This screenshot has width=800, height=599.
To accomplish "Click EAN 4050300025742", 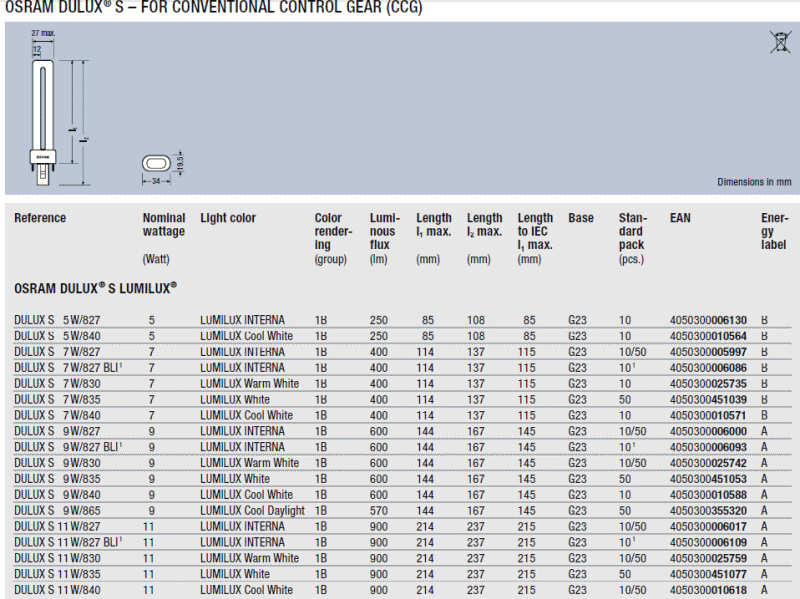I will coord(708,463).
